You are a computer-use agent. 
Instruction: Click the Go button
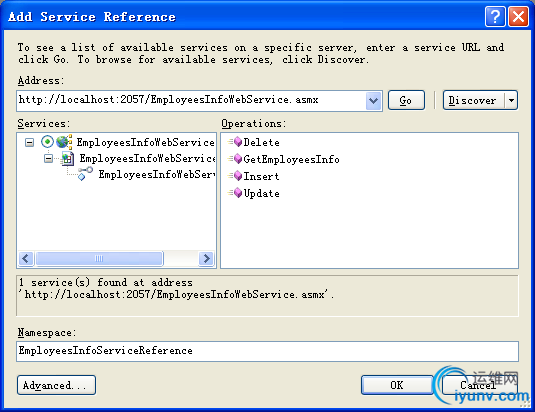pos(406,100)
